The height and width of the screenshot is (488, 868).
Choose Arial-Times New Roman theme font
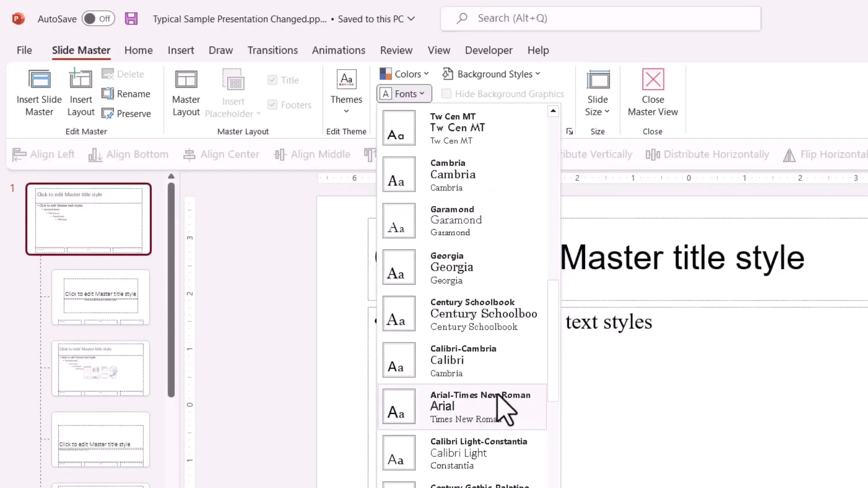[462, 407]
